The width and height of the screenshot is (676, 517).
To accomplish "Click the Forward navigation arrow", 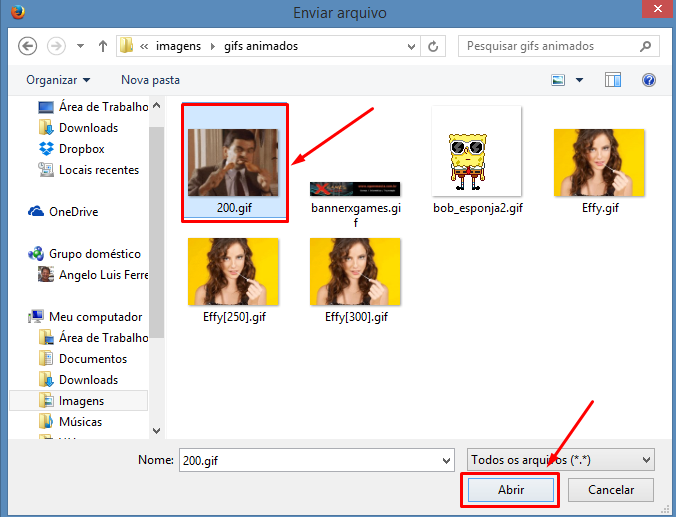I will click(56, 46).
